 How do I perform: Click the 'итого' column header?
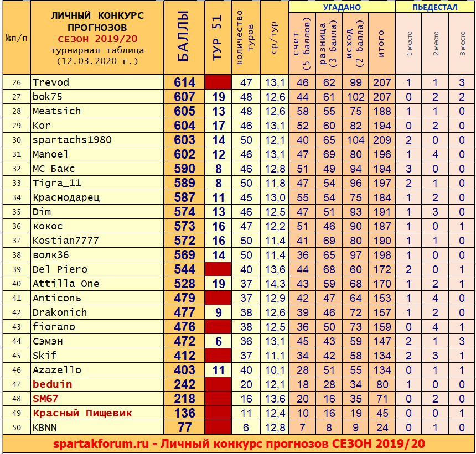[381, 43]
